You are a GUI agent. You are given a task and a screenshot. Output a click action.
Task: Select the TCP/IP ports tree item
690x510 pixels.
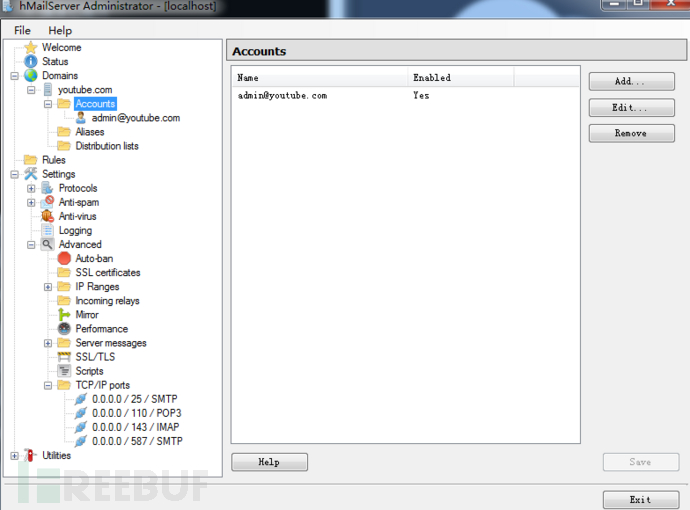pos(103,385)
